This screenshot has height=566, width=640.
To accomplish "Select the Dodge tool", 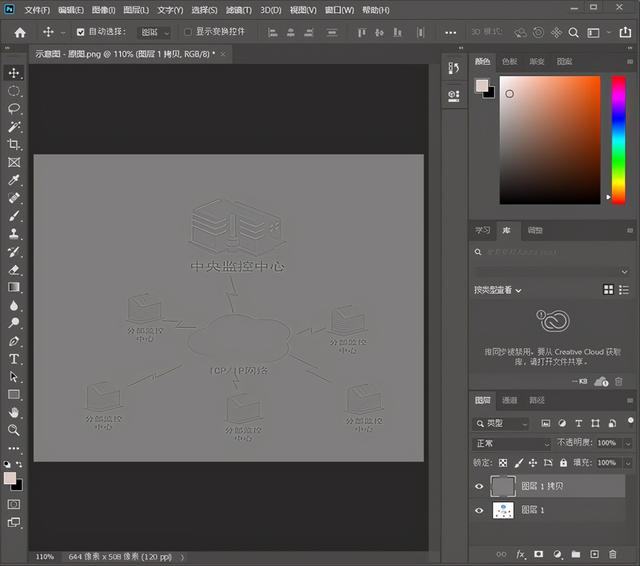I will [x=14, y=323].
